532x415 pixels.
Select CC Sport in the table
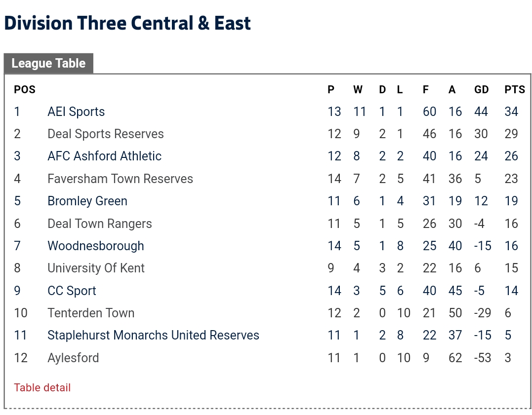[x=72, y=291]
